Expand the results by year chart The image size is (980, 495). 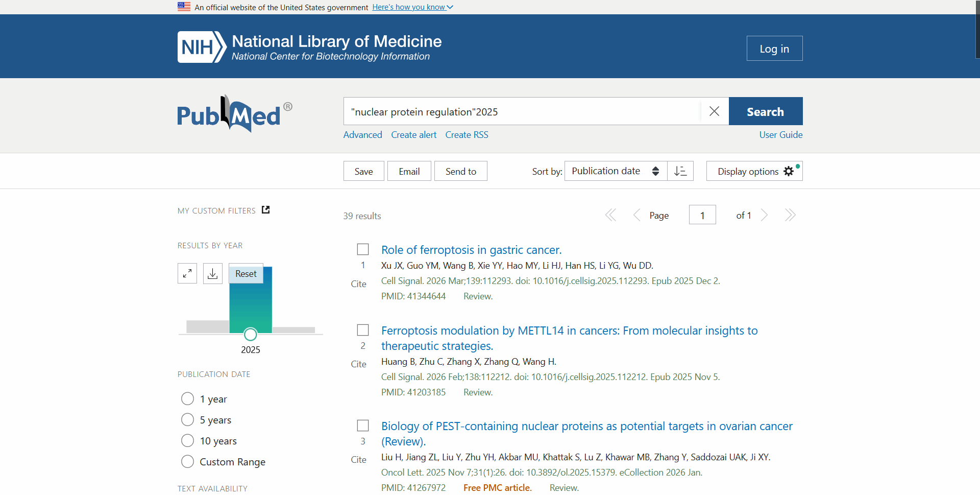[187, 273]
